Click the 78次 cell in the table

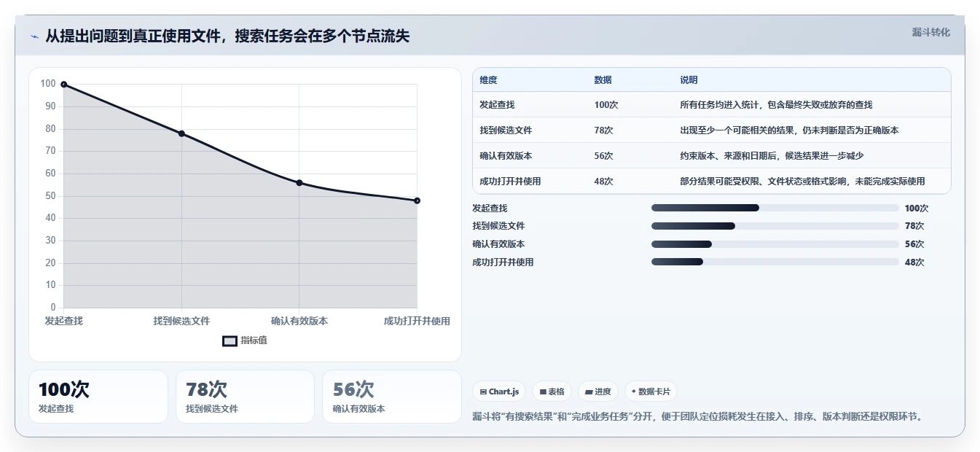coord(604,130)
